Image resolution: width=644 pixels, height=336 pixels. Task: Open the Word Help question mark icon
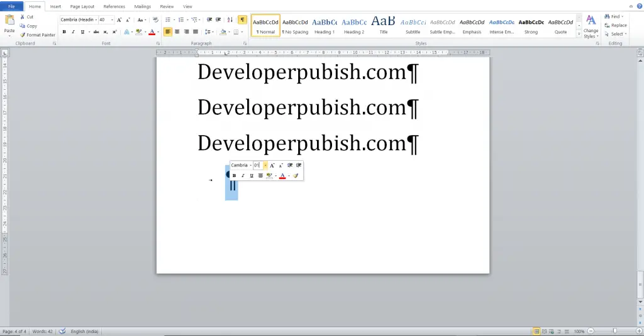(639, 6)
